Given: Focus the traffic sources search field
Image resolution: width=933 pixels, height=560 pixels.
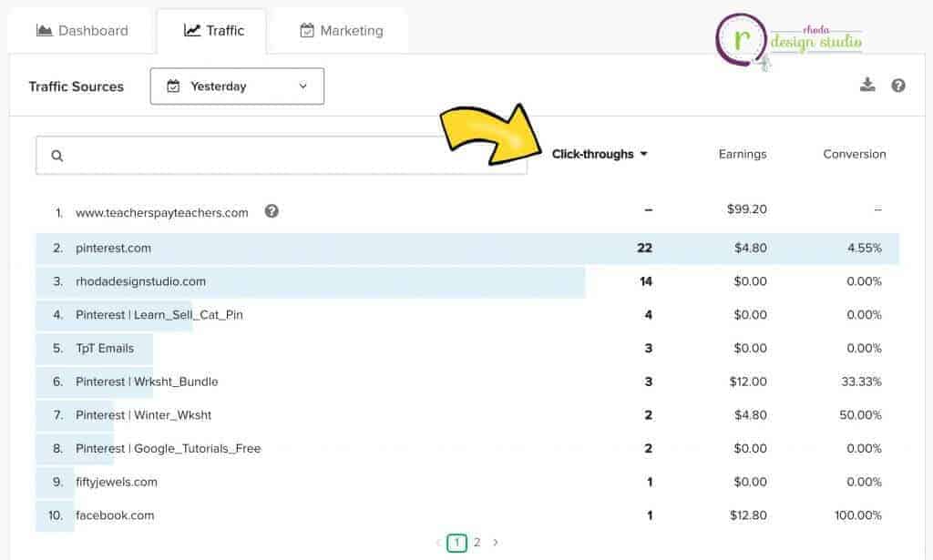Looking at the screenshot, I should point(281,156).
